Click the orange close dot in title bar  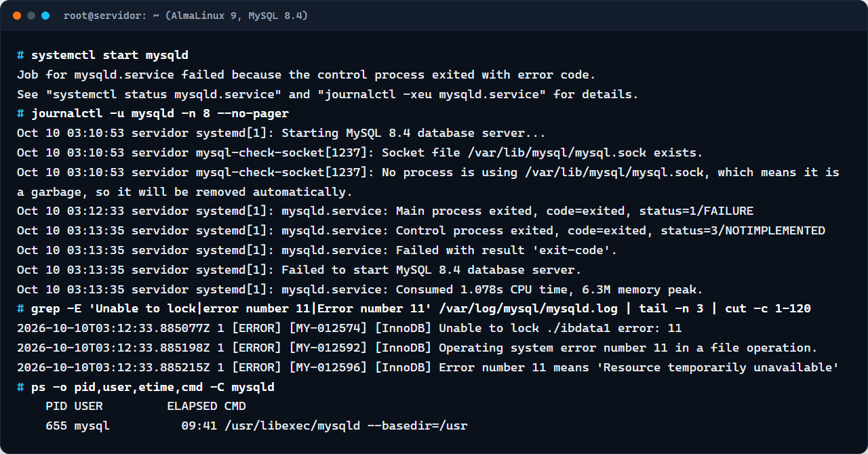(17, 16)
